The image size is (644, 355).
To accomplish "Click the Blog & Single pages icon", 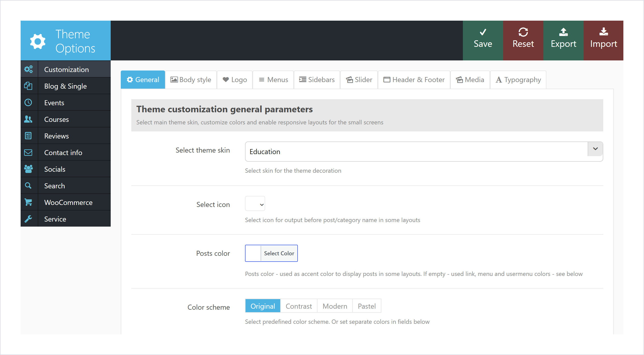I will pyautogui.click(x=28, y=86).
